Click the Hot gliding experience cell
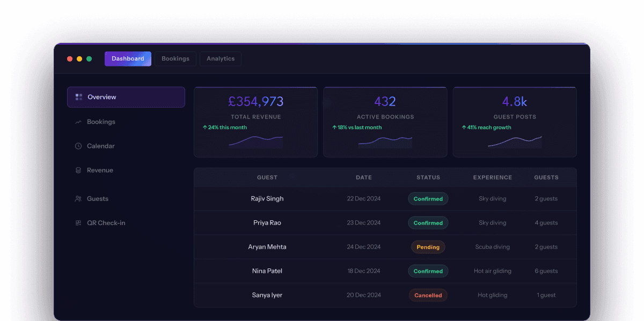644x321 pixels. click(x=493, y=295)
